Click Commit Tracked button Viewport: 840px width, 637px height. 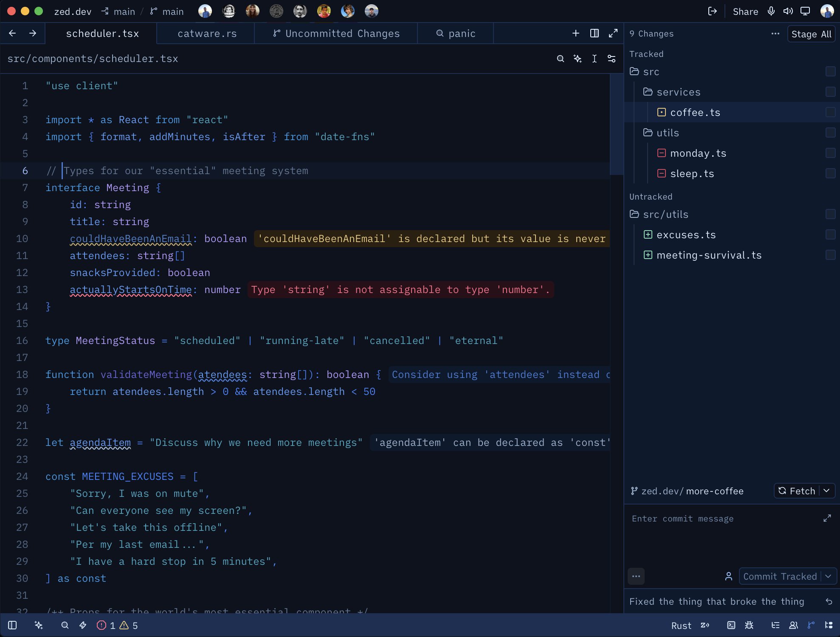(x=780, y=576)
